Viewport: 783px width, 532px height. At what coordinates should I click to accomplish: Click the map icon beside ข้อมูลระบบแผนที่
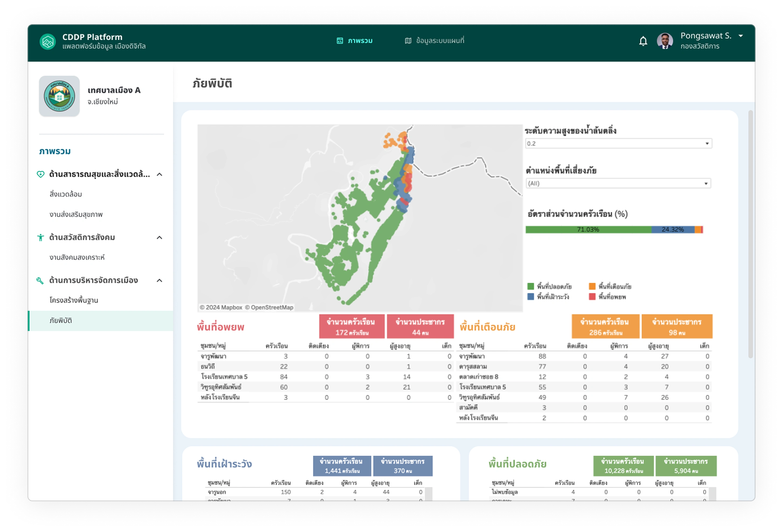pos(408,40)
